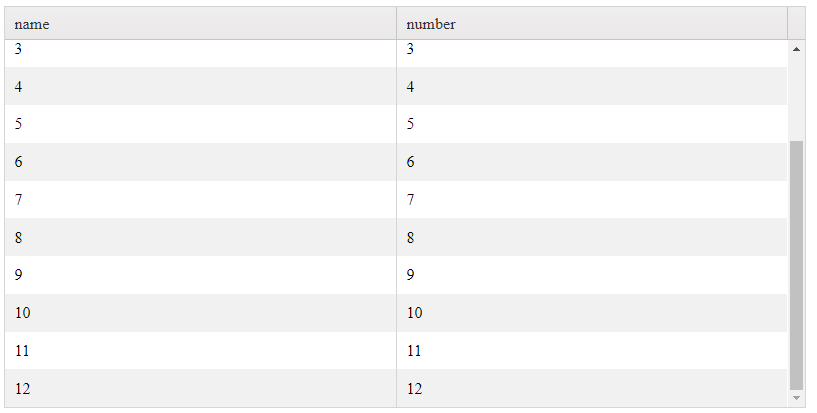
Task: Select cell 4 in the name column
Action: 200,87
